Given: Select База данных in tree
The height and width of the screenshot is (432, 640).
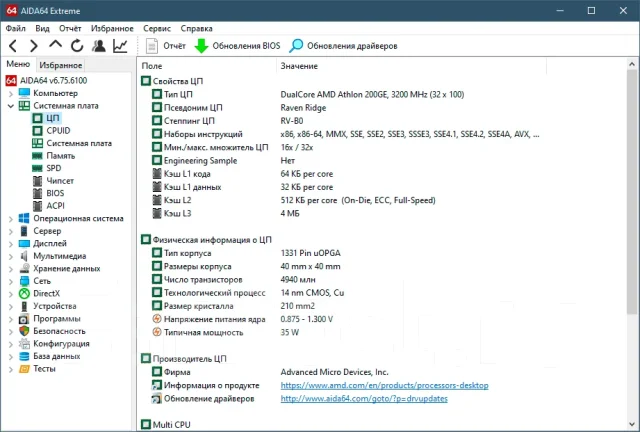Looking at the screenshot, I should point(49,356).
